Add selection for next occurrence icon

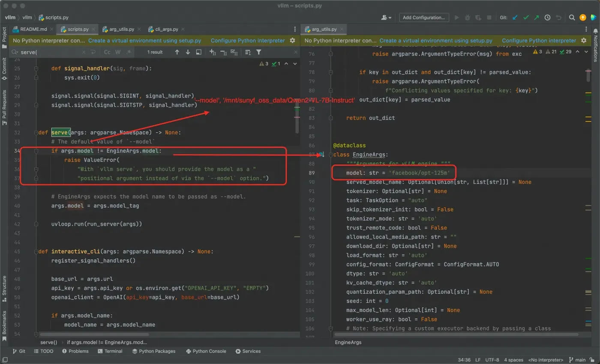tap(213, 52)
